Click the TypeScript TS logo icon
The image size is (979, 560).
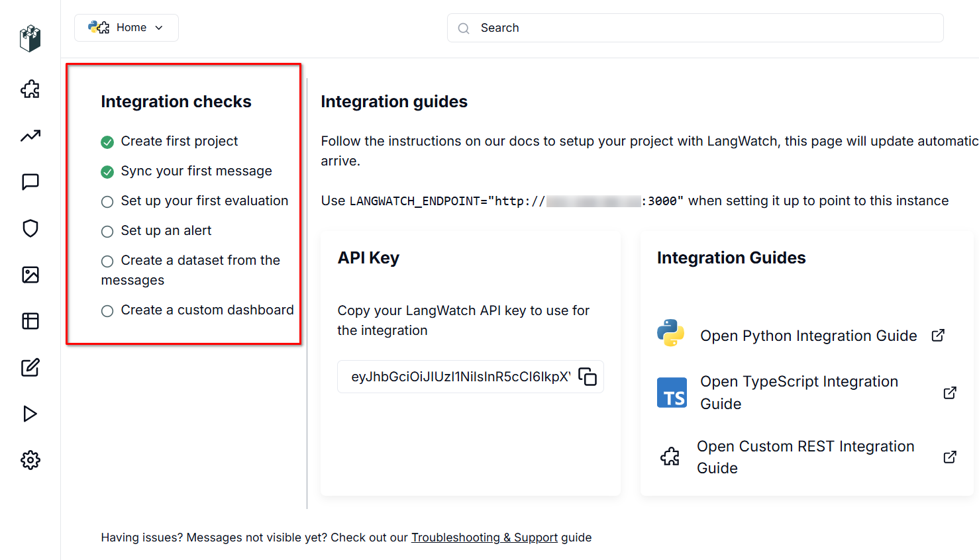point(672,393)
